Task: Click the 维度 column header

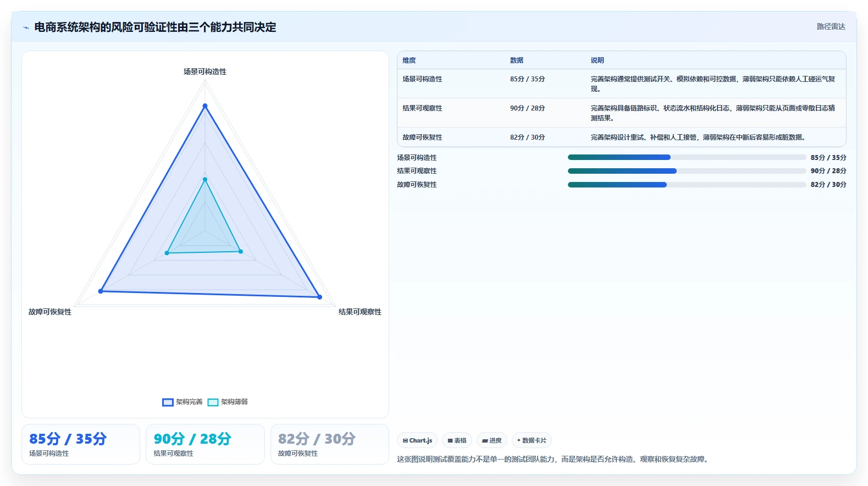Action: pos(409,60)
